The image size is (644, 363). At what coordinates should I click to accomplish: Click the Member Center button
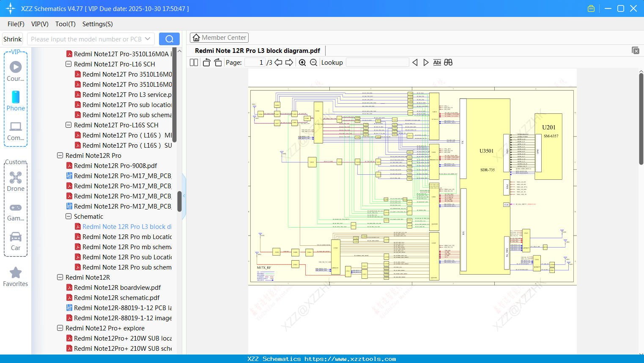point(219,38)
